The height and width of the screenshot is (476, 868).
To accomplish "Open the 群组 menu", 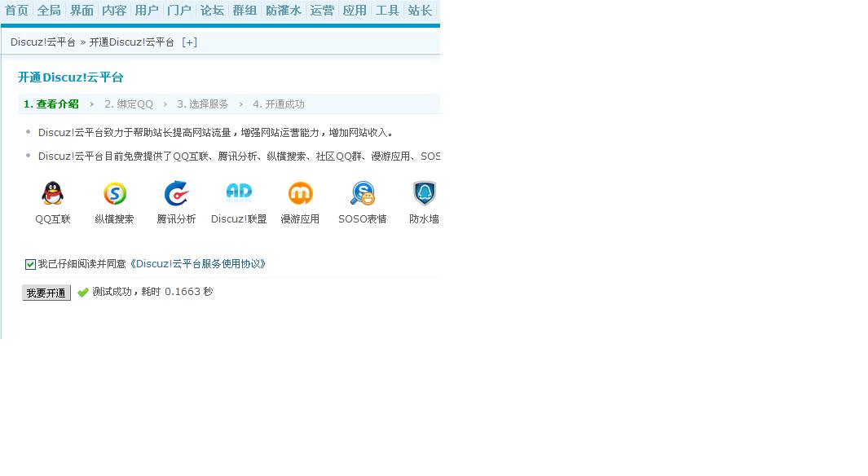I will pyautogui.click(x=245, y=11).
